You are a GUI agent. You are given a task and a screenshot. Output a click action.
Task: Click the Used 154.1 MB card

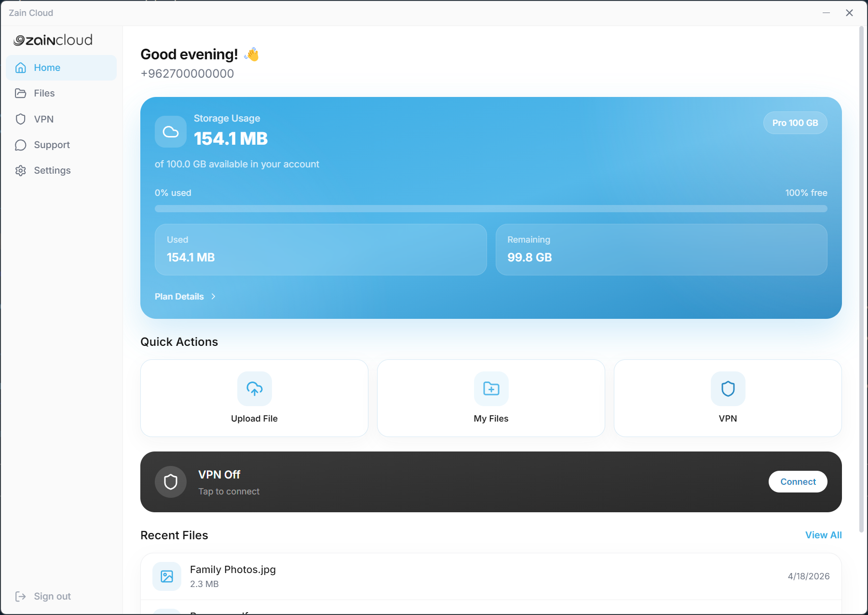pos(321,249)
